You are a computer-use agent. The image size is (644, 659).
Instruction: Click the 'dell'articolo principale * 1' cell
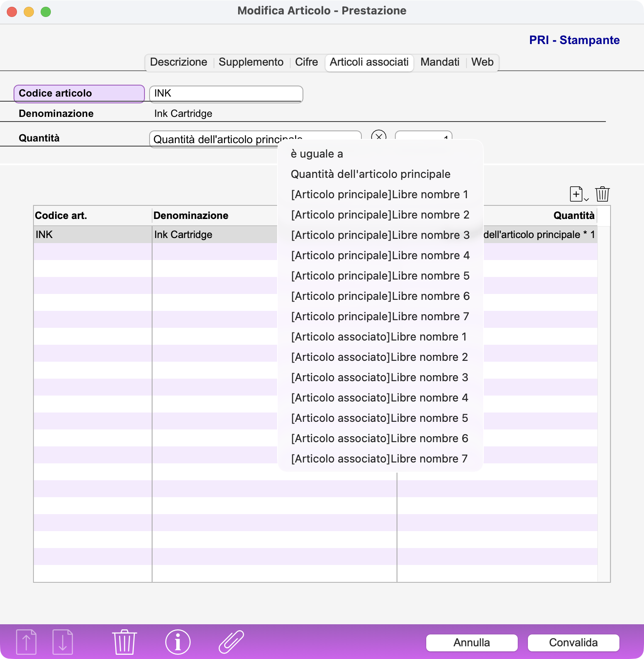pyautogui.click(x=540, y=235)
